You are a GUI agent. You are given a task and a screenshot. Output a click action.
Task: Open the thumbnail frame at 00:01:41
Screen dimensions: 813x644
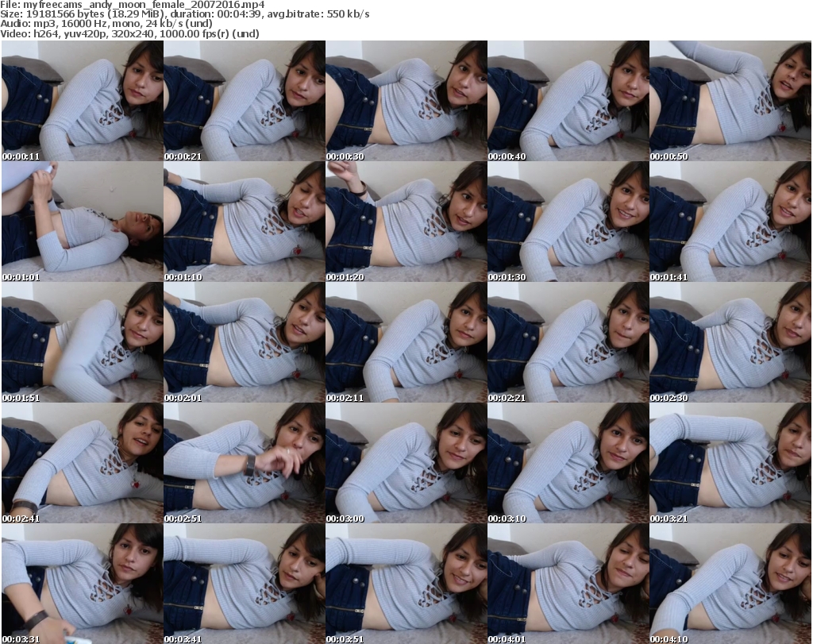point(730,222)
